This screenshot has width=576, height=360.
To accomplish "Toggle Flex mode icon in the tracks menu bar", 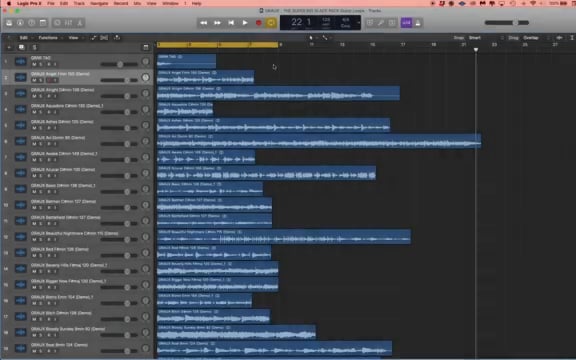I will click(x=104, y=37).
